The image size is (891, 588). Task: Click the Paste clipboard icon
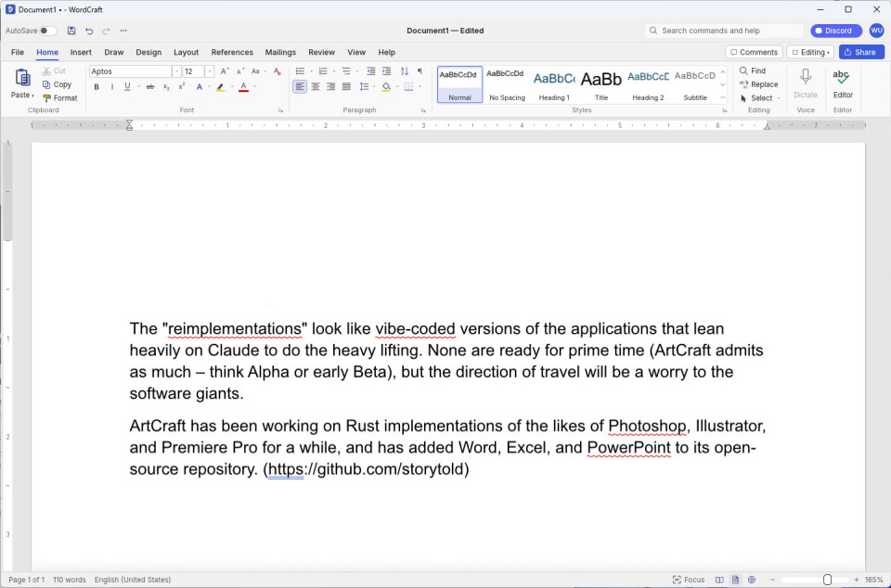click(x=22, y=77)
